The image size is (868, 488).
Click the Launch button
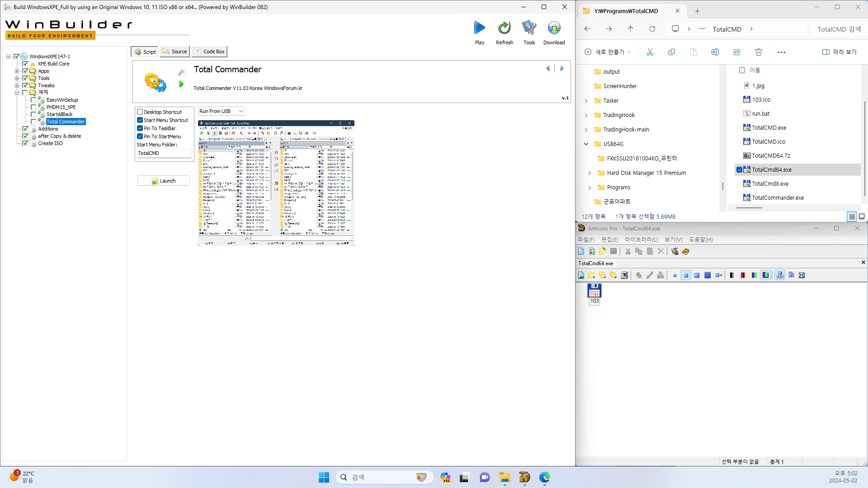164,181
